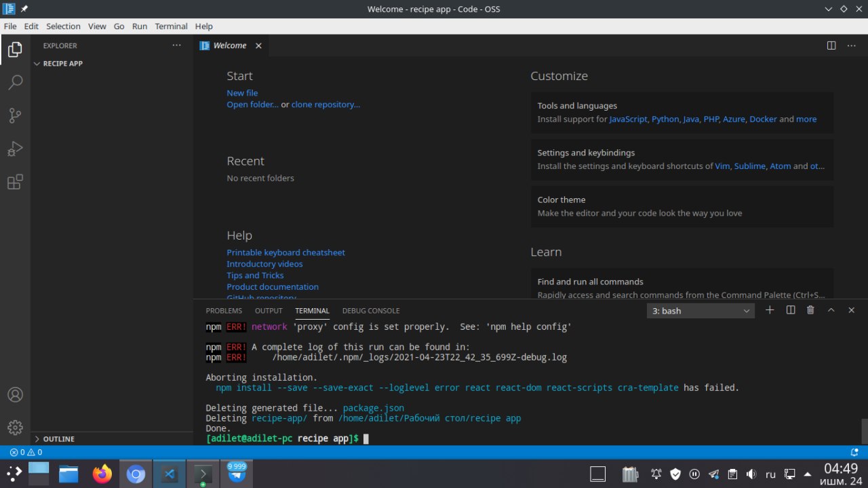Screen dimensions: 868x488
Task: Open 'Tips and Tricks' link
Action: click(x=255, y=276)
